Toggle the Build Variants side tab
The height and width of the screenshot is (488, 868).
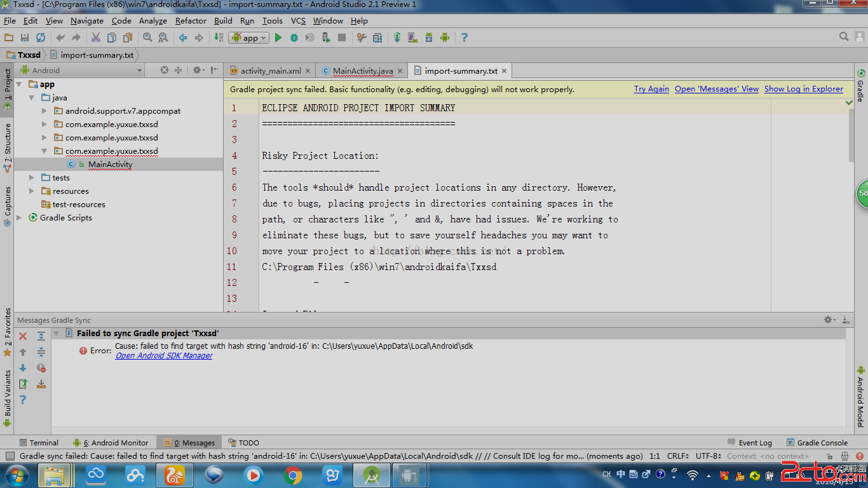click(x=7, y=398)
